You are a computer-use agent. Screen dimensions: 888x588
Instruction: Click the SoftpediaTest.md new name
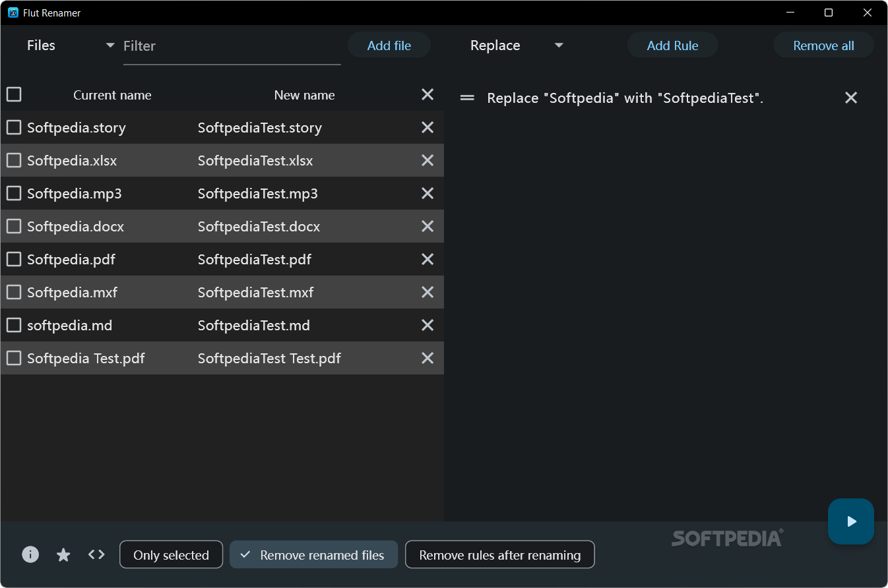(x=254, y=326)
